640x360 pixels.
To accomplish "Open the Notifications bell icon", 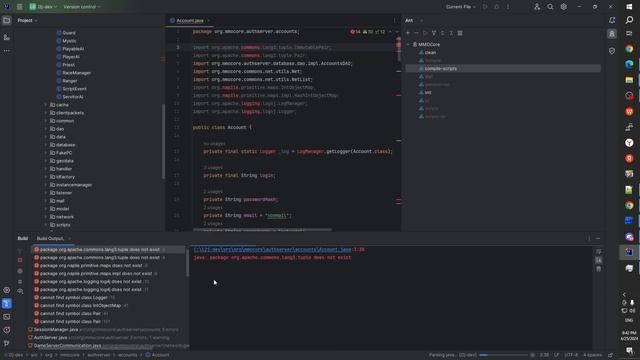I will click(x=612, y=20).
